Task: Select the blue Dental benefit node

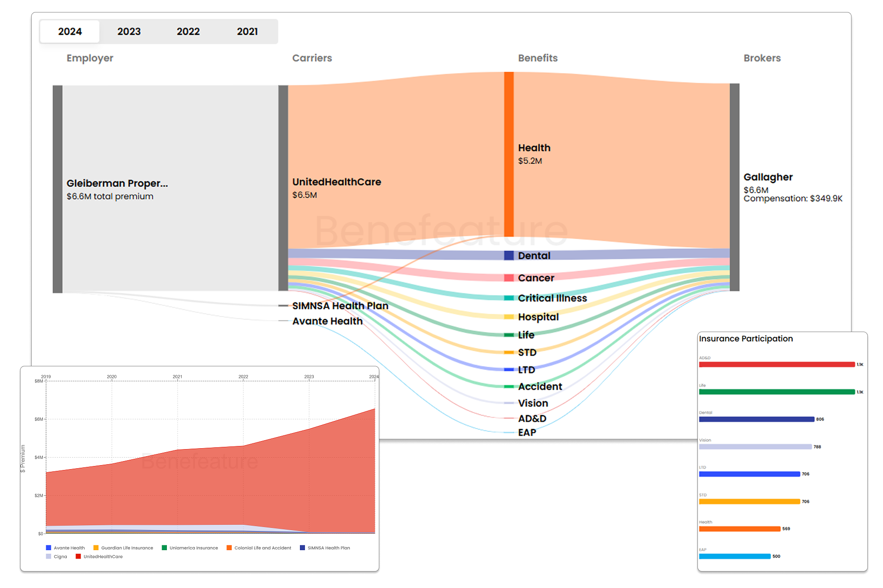Action: pyautogui.click(x=509, y=255)
